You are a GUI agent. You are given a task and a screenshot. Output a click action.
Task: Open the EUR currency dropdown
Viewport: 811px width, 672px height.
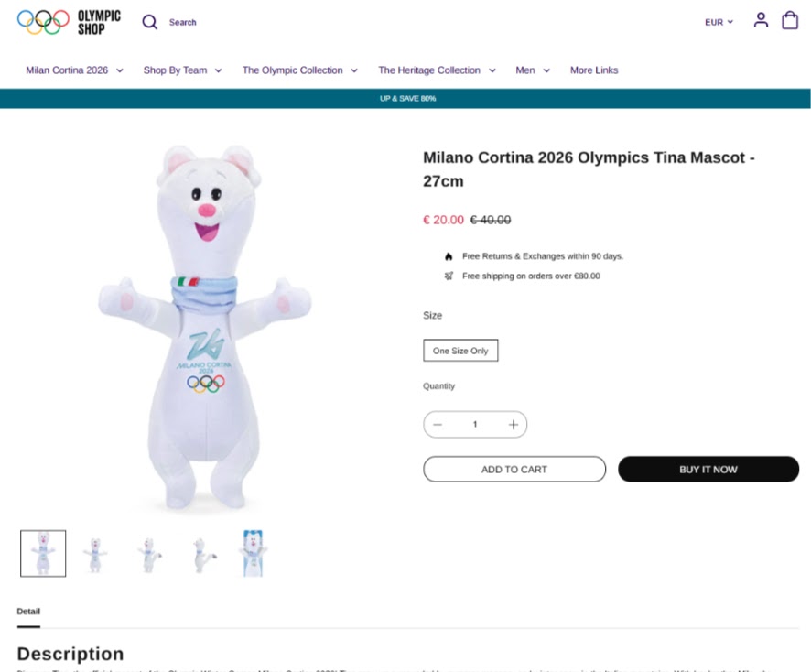(x=719, y=21)
